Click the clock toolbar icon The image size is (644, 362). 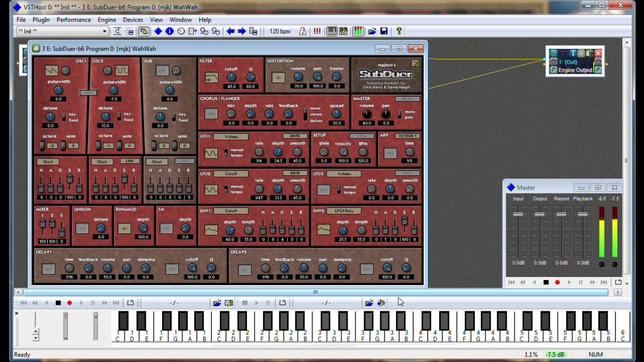tap(181, 31)
